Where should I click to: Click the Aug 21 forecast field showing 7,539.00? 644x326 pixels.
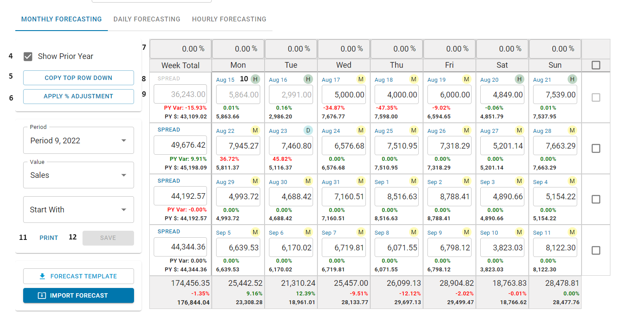point(555,94)
